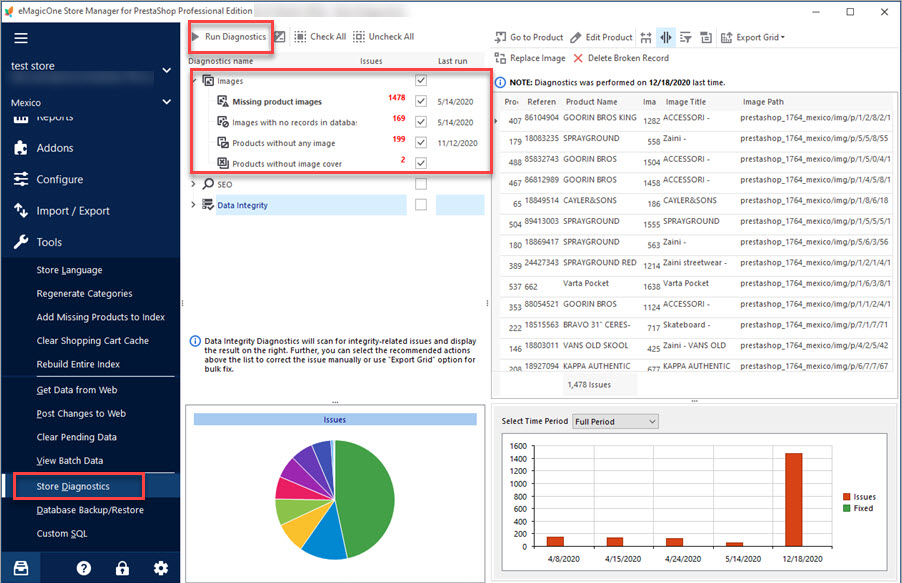Image resolution: width=902 pixels, height=583 pixels.
Task: Click the lock icon in bottom bar
Action: click(x=122, y=569)
